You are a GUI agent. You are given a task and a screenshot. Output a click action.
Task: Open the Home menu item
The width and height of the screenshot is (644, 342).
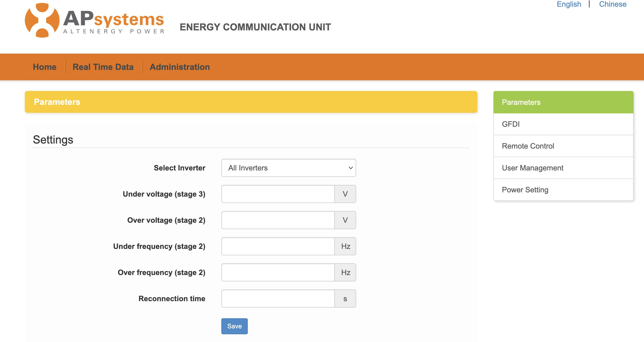45,67
